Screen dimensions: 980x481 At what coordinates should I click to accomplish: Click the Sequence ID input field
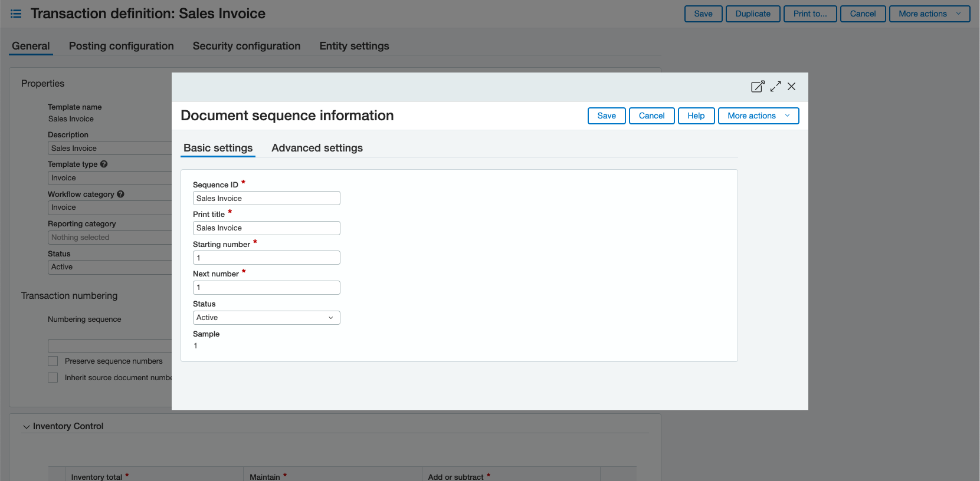[x=267, y=198]
